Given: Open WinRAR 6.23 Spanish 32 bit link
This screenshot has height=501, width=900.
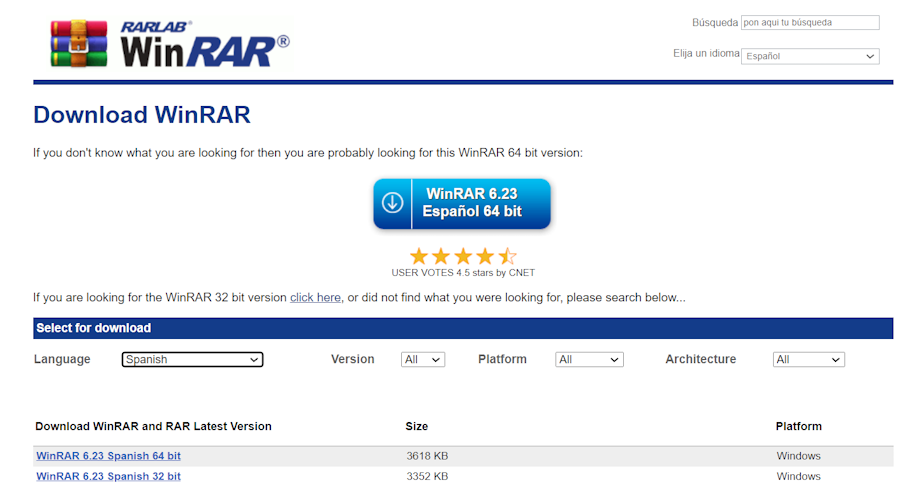Looking at the screenshot, I should click(x=108, y=476).
